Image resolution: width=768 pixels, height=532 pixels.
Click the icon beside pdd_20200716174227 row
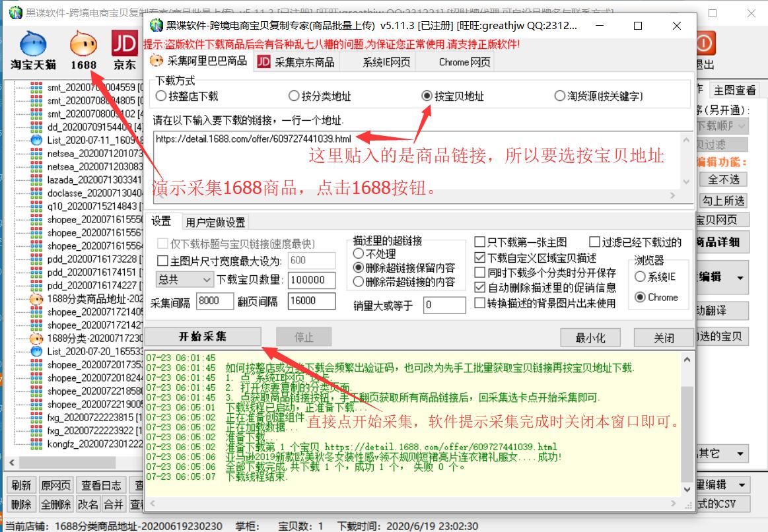point(36,285)
